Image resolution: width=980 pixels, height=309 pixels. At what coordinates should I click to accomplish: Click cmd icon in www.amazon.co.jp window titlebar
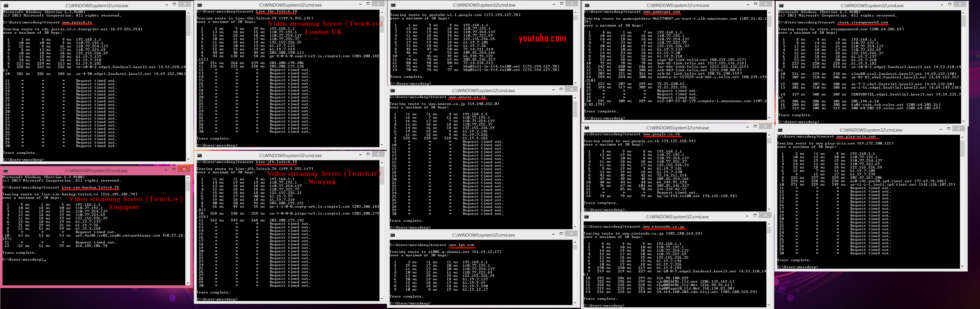(393, 91)
